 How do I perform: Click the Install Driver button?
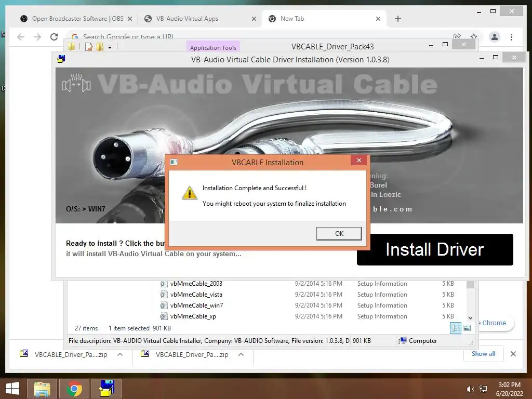click(x=435, y=249)
